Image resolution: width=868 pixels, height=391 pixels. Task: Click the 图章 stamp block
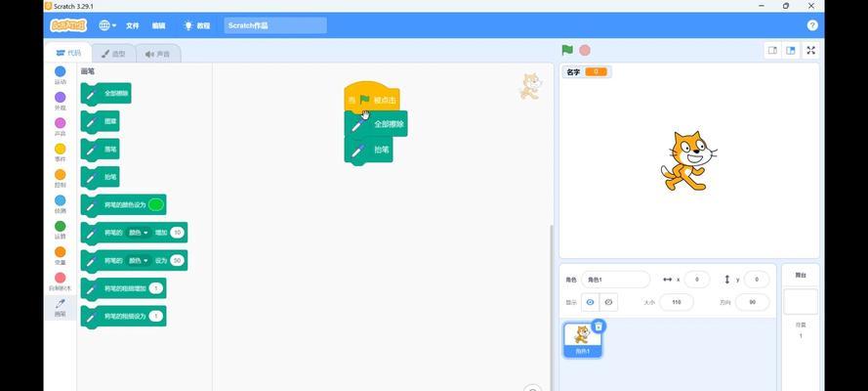point(101,121)
